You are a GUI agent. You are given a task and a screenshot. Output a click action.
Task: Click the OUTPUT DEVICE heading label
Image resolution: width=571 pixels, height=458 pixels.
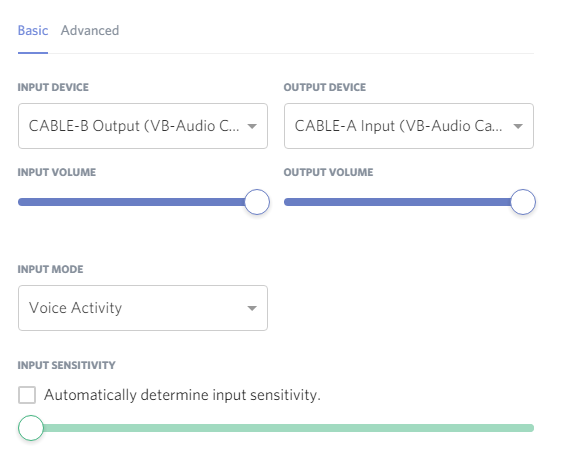point(325,87)
